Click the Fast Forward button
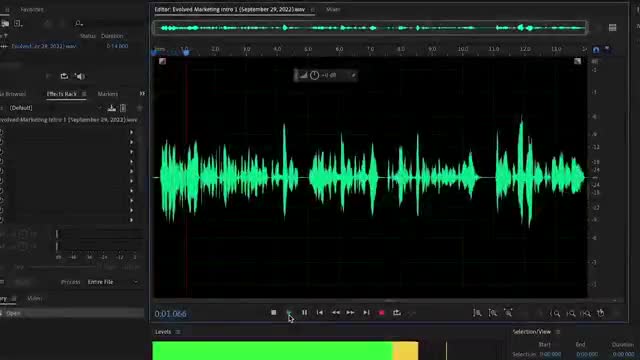Viewport: 640px width, 360px height. click(351, 313)
